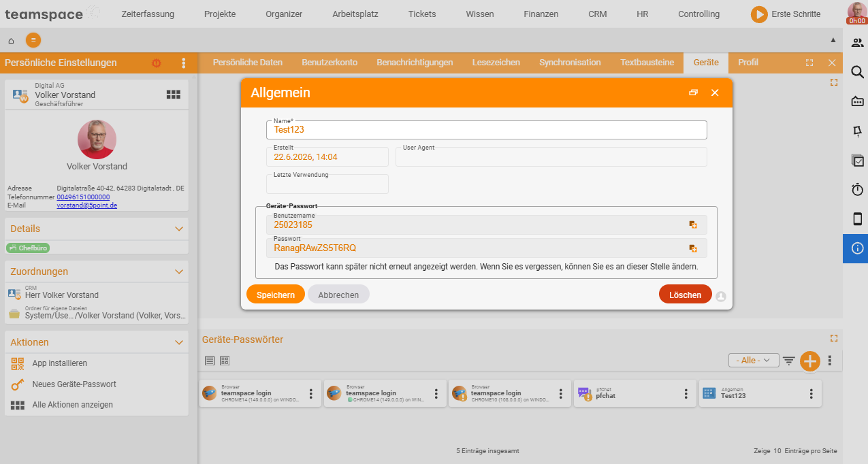
Task: Click the play icon beside Erste Schritte
Action: (759, 14)
